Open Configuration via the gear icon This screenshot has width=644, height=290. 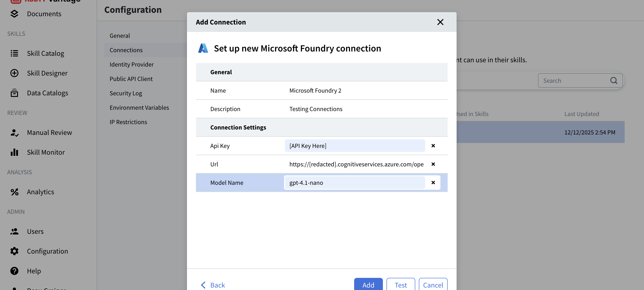pos(14,251)
